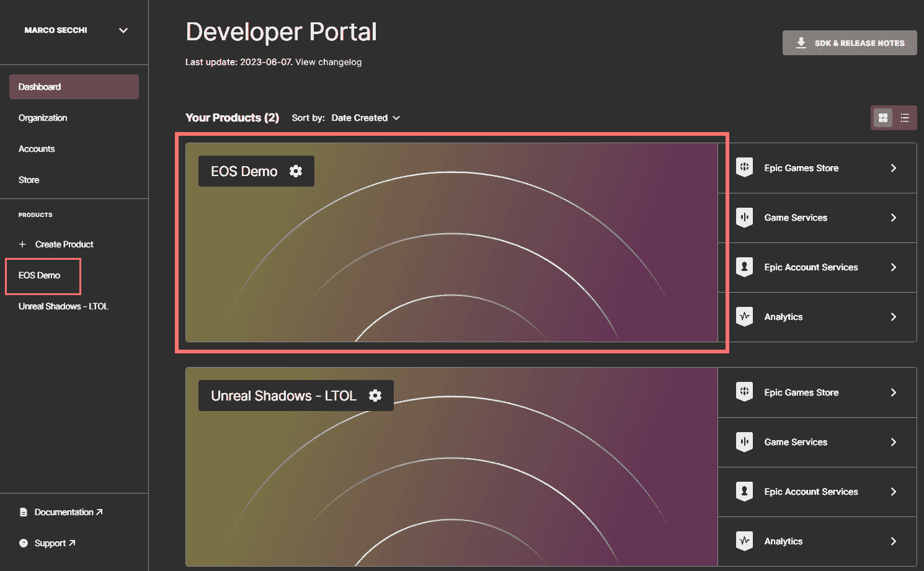Open Epic Account Services for EOS Demo

click(x=817, y=267)
